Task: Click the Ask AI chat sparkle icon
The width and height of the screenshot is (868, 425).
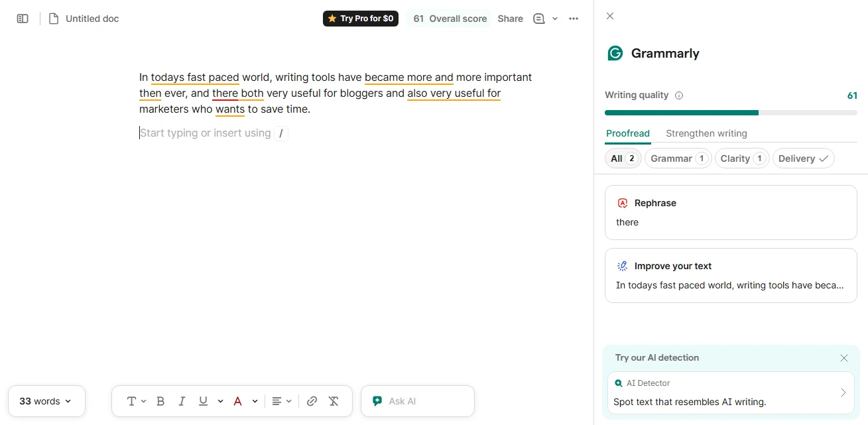Action: pyautogui.click(x=377, y=401)
